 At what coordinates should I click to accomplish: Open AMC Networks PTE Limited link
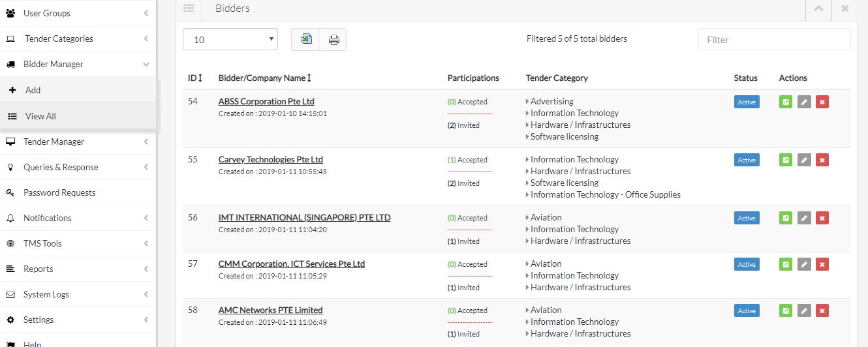[x=270, y=310]
